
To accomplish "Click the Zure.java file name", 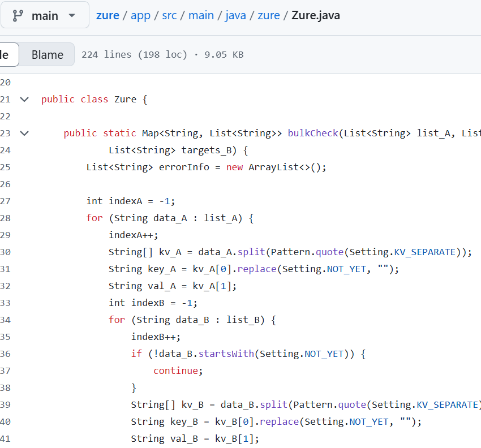I will tap(315, 15).
